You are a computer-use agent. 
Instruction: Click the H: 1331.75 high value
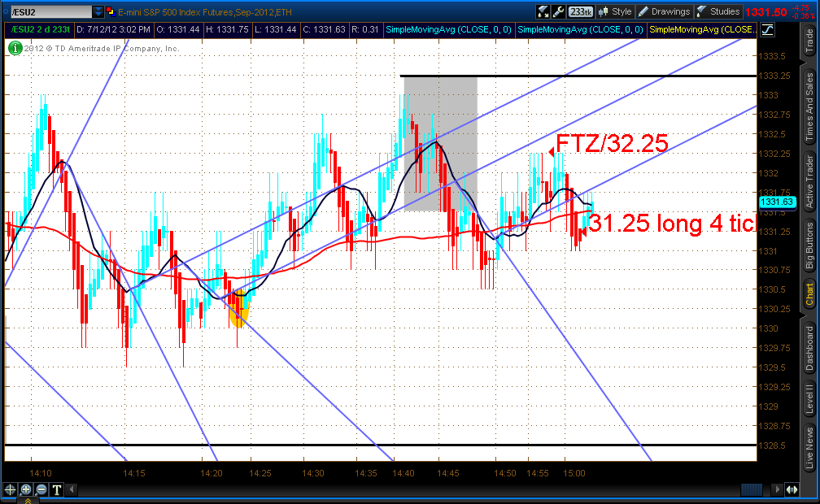[x=227, y=30]
